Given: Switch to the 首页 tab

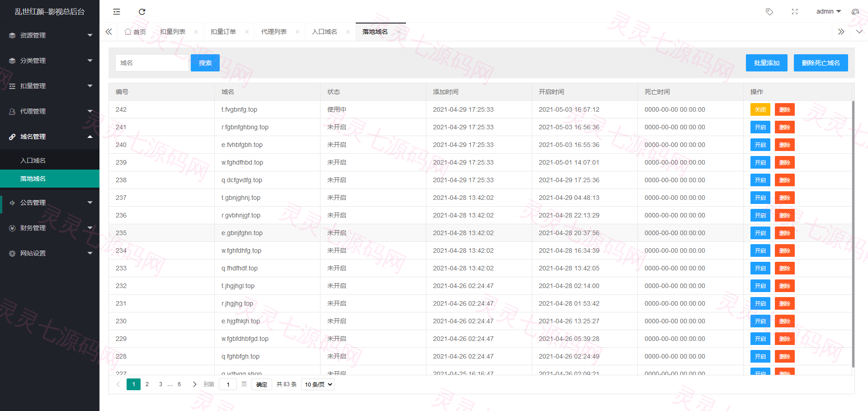Looking at the screenshot, I should coord(135,32).
